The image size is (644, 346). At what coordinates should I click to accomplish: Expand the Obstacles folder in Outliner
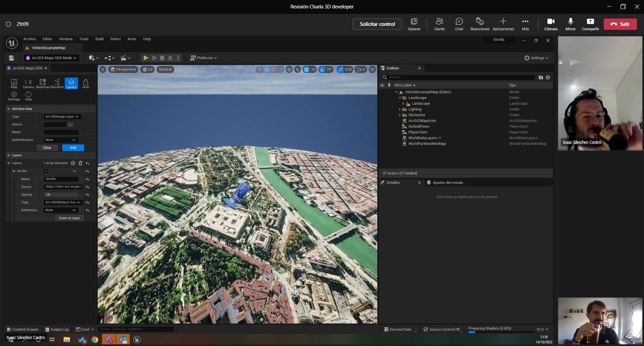point(400,115)
